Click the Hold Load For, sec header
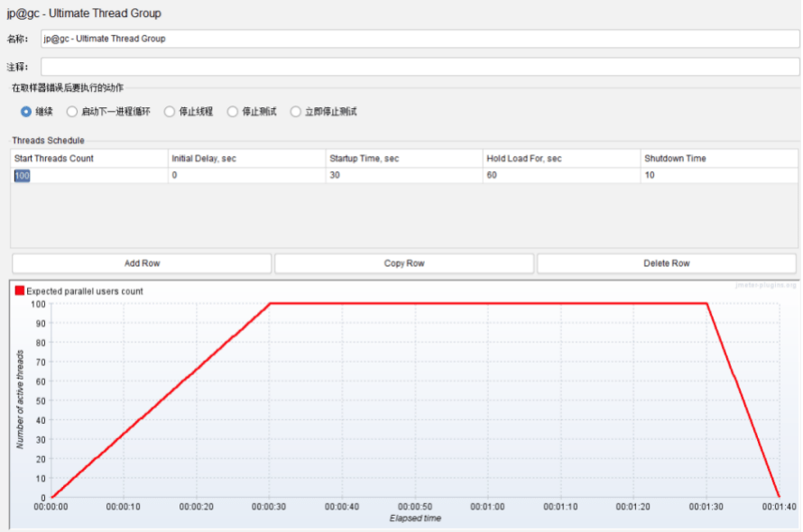This screenshot has width=803, height=532. point(561,158)
